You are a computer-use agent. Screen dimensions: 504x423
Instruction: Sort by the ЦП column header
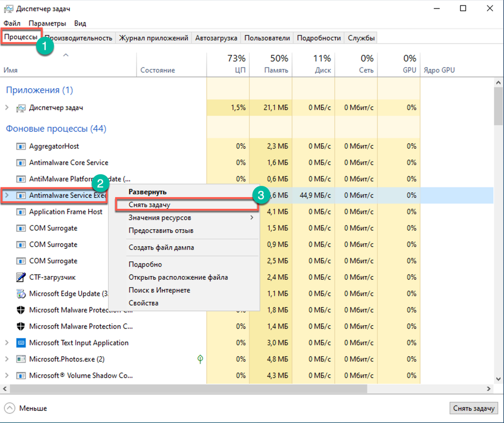228,65
